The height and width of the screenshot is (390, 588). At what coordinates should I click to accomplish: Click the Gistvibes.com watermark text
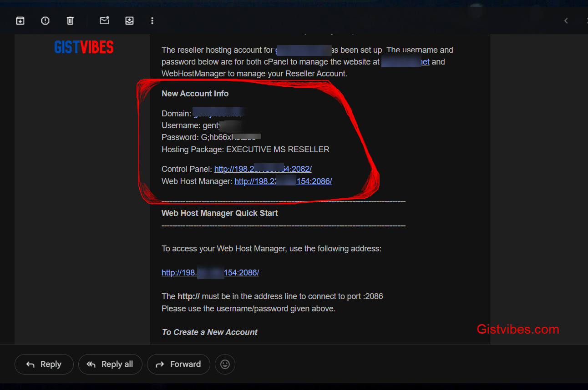pos(517,329)
